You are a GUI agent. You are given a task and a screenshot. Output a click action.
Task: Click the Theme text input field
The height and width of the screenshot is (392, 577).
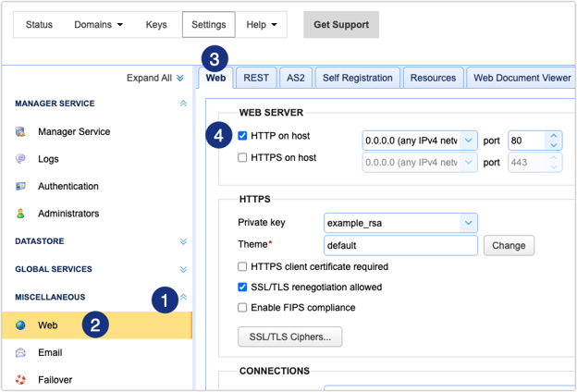pyautogui.click(x=400, y=246)
